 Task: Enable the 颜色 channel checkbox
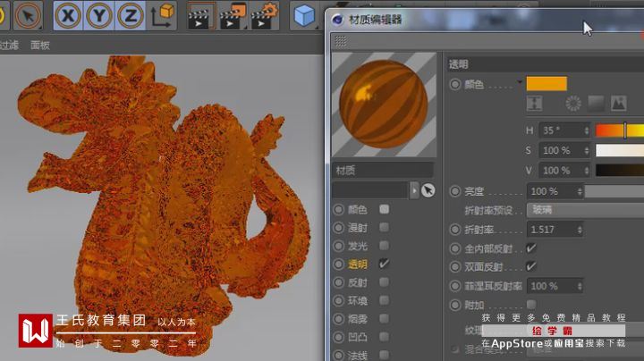point(385,209)
